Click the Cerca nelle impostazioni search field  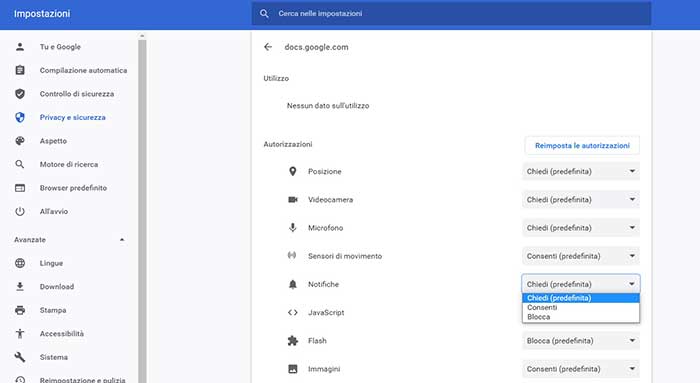(x=451, y=14)
